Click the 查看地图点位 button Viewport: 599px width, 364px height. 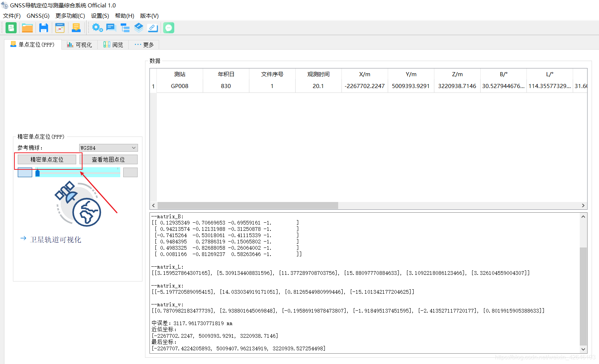[x=108, y=159]
